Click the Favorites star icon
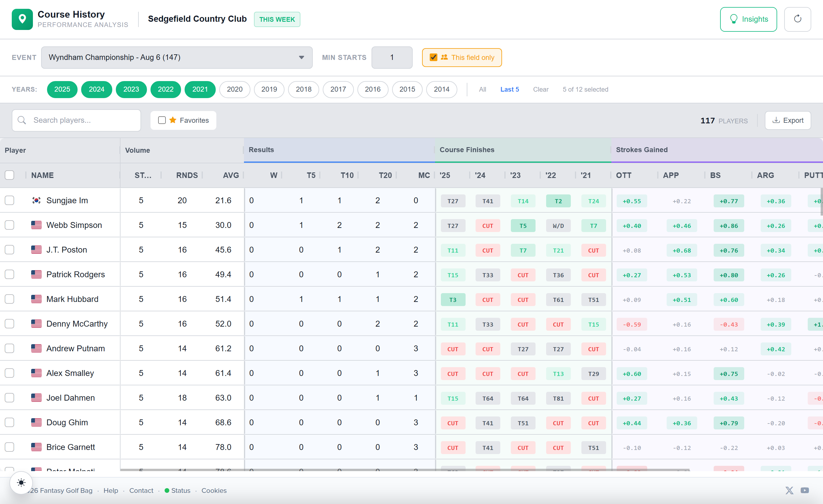 (173, 120)
